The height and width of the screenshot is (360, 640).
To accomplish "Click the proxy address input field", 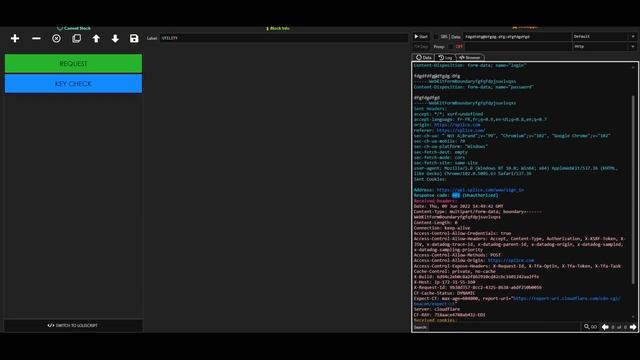I will coord(518,47).
